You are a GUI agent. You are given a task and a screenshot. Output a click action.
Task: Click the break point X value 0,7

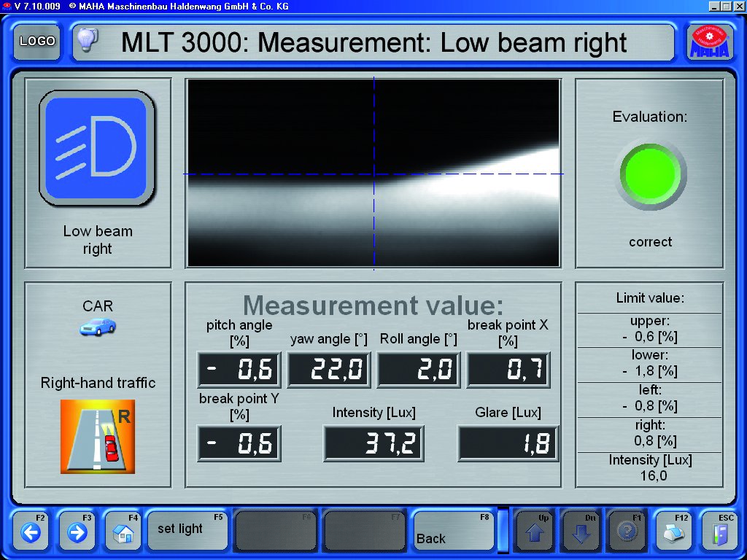pyautogui.click(x=508, y=370)
